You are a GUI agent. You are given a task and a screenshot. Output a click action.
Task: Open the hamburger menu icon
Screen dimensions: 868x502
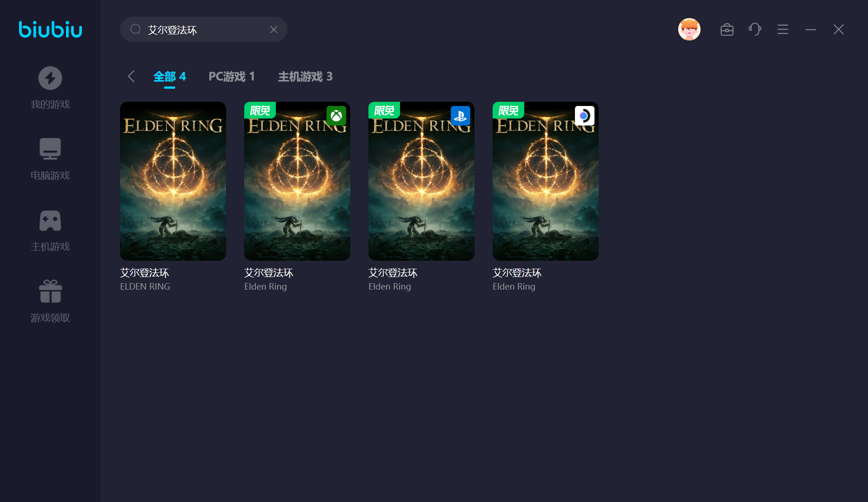782,30
